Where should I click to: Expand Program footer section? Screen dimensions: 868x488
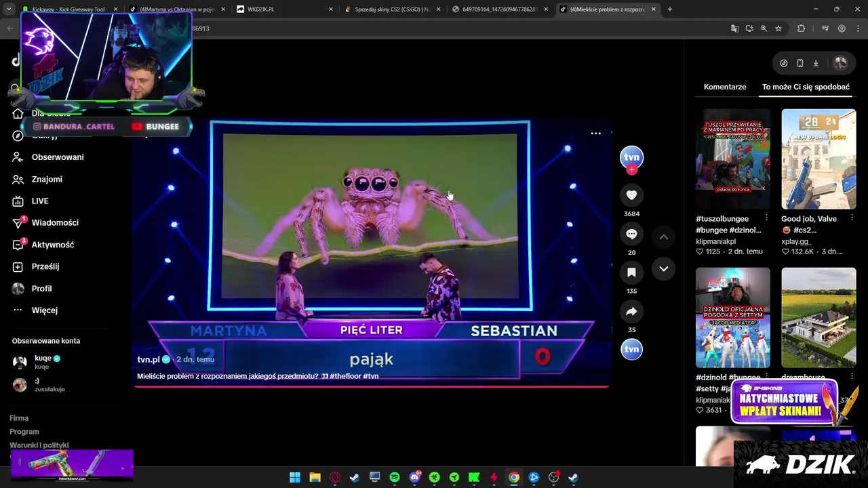click(x=24, y=432)
